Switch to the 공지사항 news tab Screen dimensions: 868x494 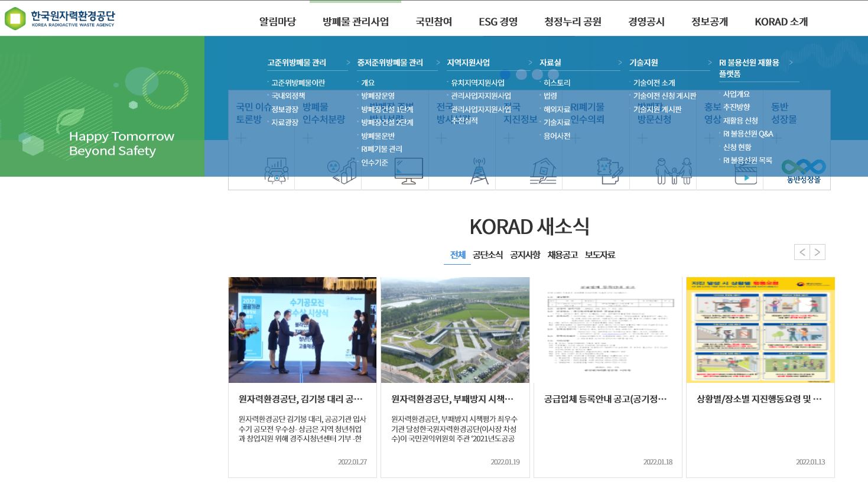[x=525, y=255]
